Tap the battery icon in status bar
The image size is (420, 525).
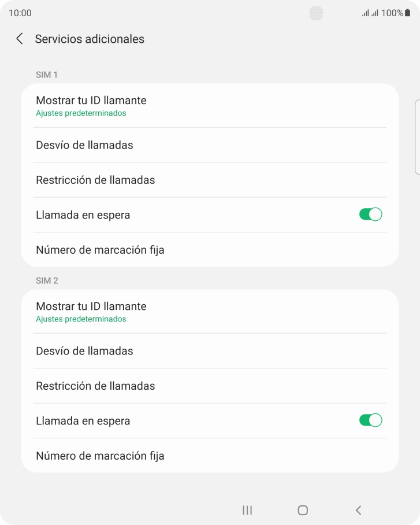[x=408, y=13]
